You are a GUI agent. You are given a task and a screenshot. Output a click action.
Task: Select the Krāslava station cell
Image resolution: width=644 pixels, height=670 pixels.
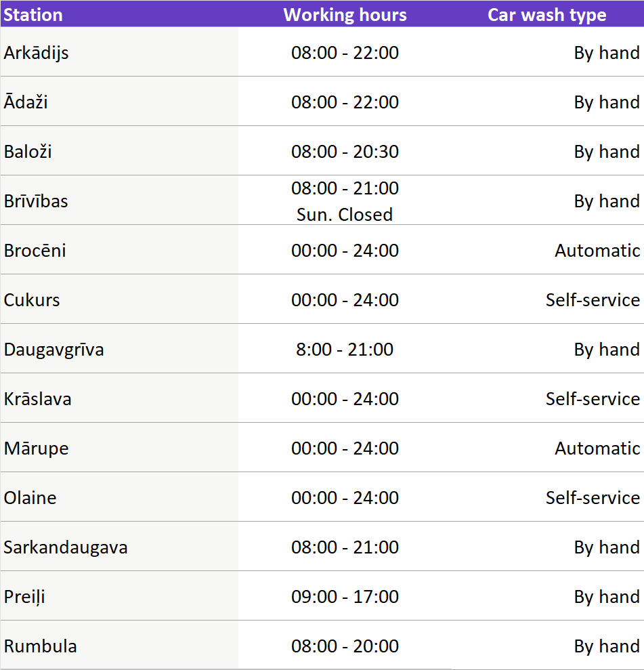pyautogui.click(x=38, y=399)
